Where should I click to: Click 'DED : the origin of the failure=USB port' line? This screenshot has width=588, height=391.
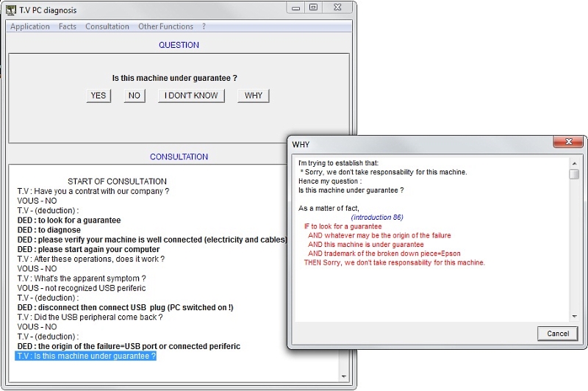coord(129,346)
